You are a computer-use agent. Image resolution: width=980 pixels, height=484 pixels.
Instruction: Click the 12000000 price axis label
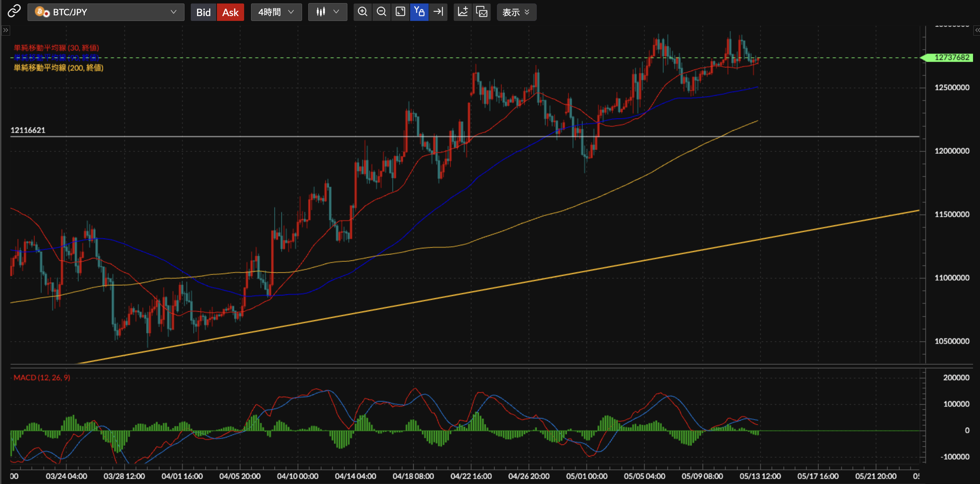(x=952, y=151)
